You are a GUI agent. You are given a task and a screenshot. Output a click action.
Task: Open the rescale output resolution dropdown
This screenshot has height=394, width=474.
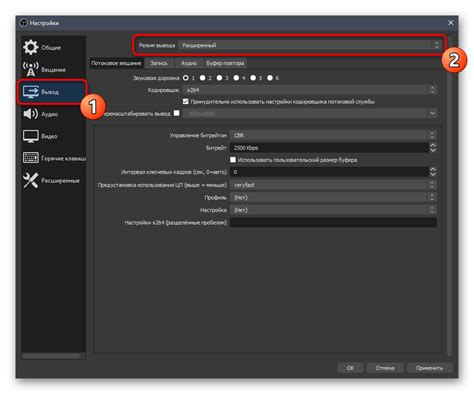[310, 114]
